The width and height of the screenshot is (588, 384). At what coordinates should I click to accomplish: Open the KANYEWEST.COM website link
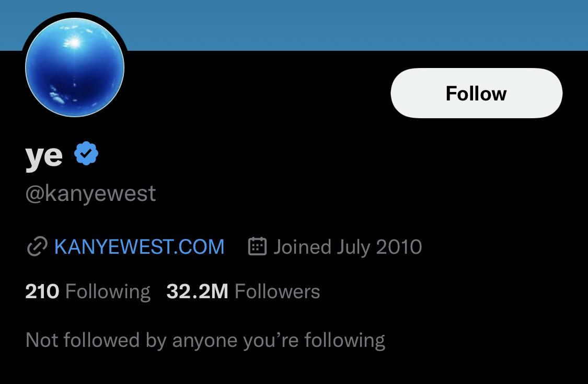point(139,246)
